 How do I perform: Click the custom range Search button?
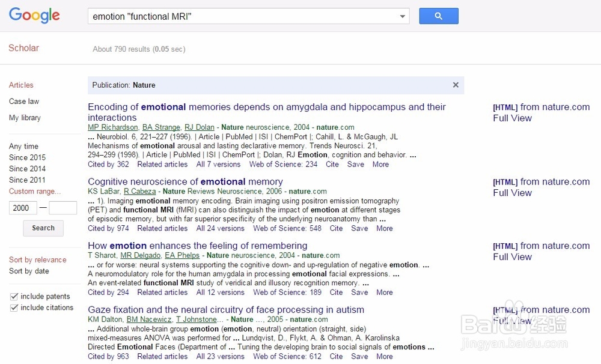[x=43, y=228]
